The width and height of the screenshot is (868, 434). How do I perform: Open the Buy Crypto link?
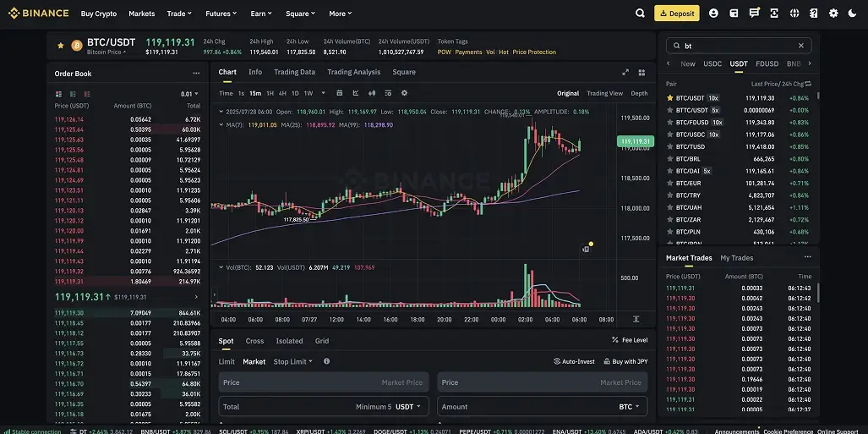point(99,14)
